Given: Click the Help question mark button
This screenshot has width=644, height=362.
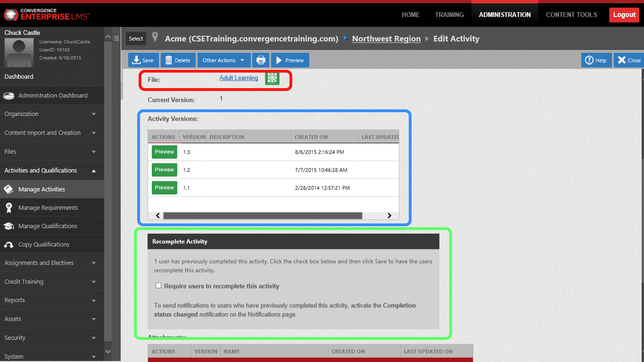Looking at the screenshot, I should click(596, 60).
